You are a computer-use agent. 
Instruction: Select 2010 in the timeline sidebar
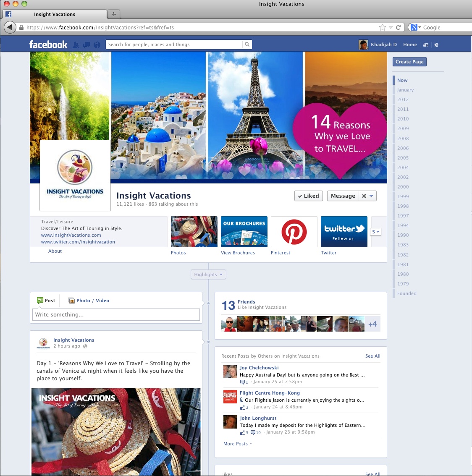point(403,119)
